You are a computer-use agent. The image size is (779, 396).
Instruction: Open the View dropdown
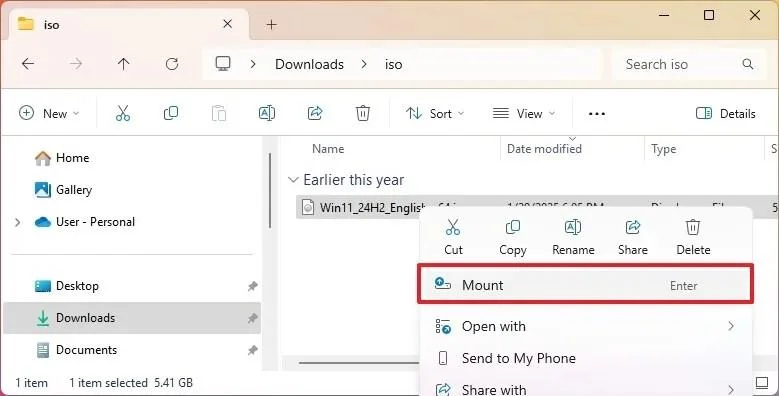[x=523, y=113]
